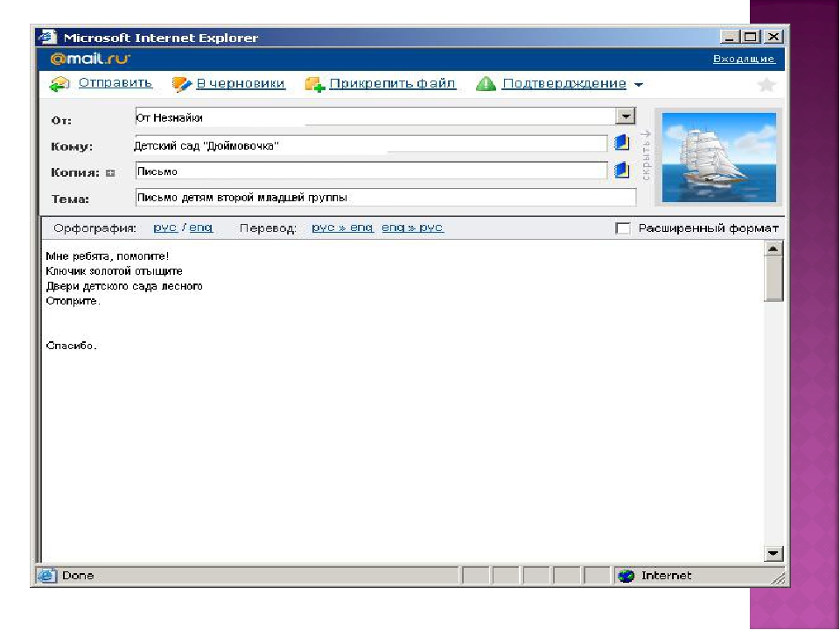Viewport: 840px width, 630px height.
Task: Click the message scrollbar down arrow
Action: coord(773,553)
